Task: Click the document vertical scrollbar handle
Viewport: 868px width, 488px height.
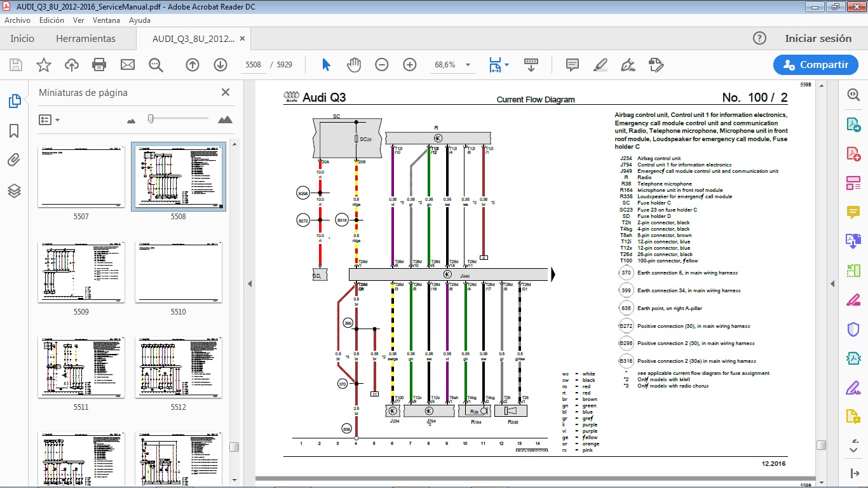Action: [821, 445]
